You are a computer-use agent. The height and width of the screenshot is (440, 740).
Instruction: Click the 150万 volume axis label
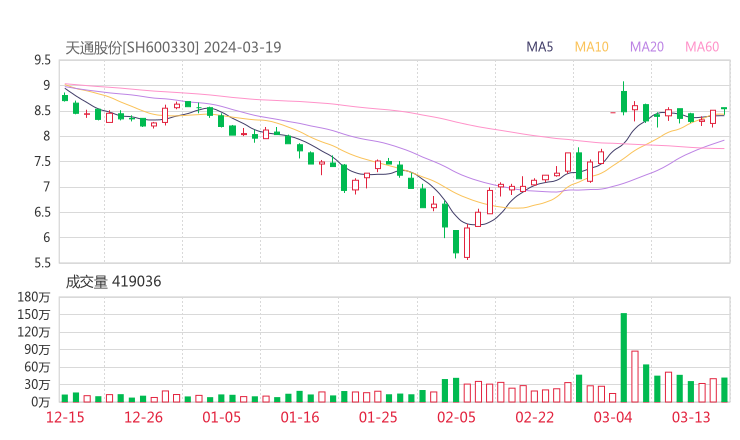tap(34, 314)
